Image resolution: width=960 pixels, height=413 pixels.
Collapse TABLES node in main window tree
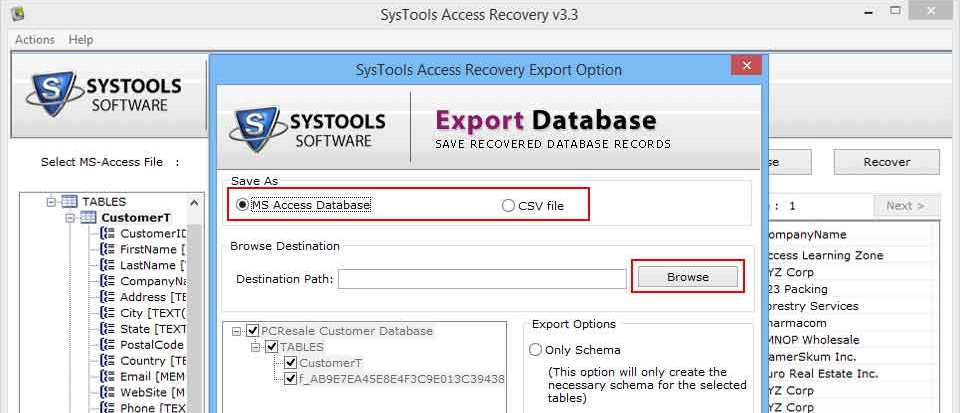[x=51, y=201]
